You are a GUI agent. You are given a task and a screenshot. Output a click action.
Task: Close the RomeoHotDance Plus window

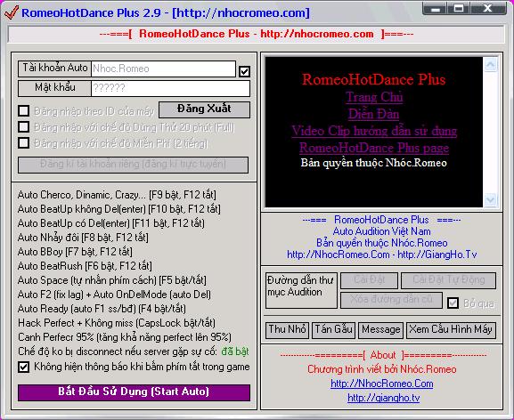pos(488,9)
